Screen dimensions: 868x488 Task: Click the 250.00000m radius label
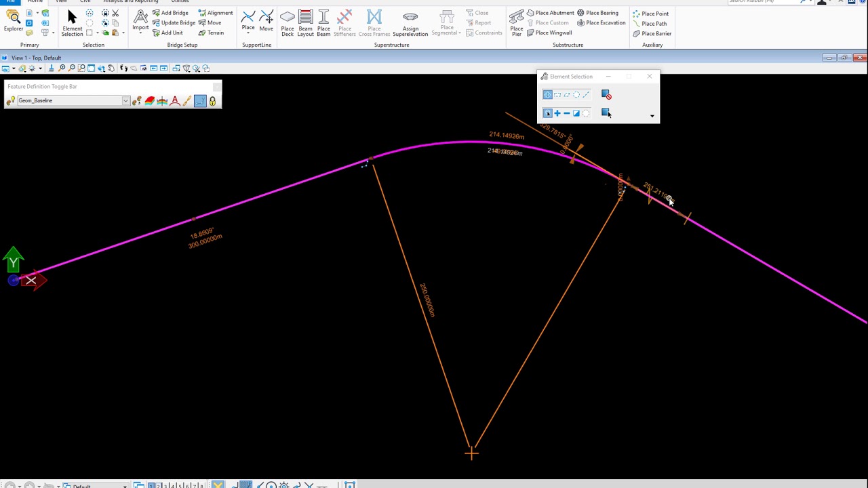(427, 300)
